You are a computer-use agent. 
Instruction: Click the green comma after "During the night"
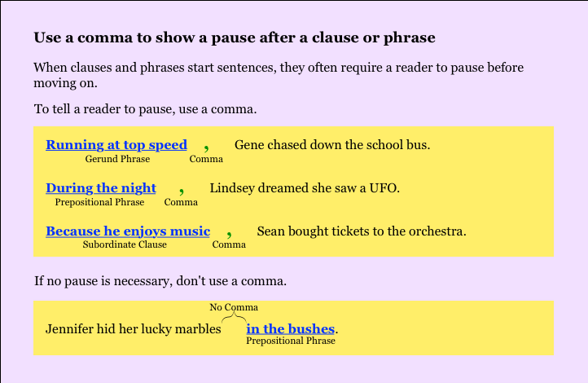tap(182, 189)
